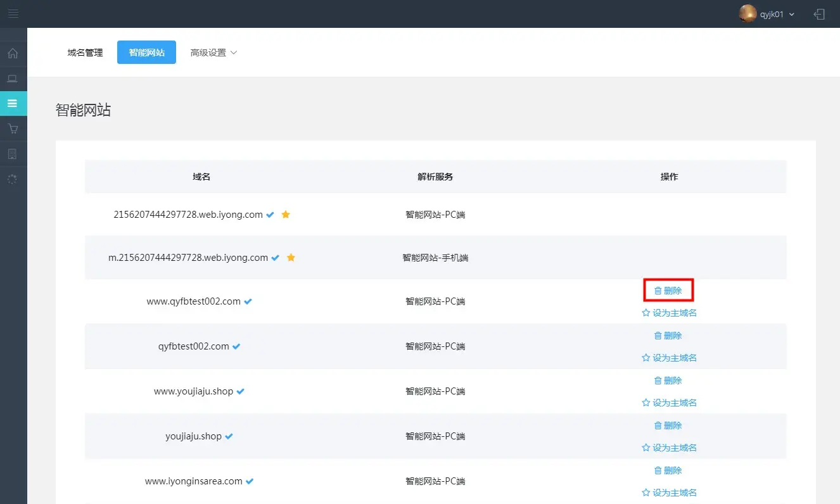Expand the 高级设置 dropdown menu

213,53
